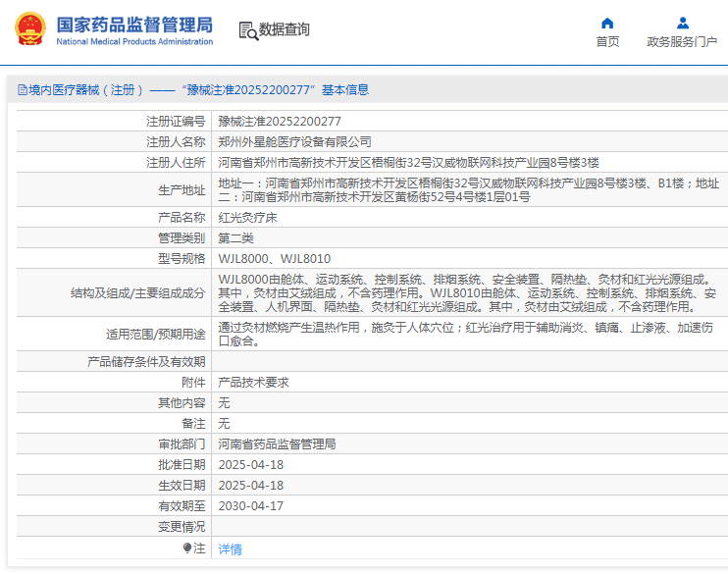728x574 pixels.
Task: Click the 结构及组成/主要组成成分 label
Action: [x=138, y=293]
